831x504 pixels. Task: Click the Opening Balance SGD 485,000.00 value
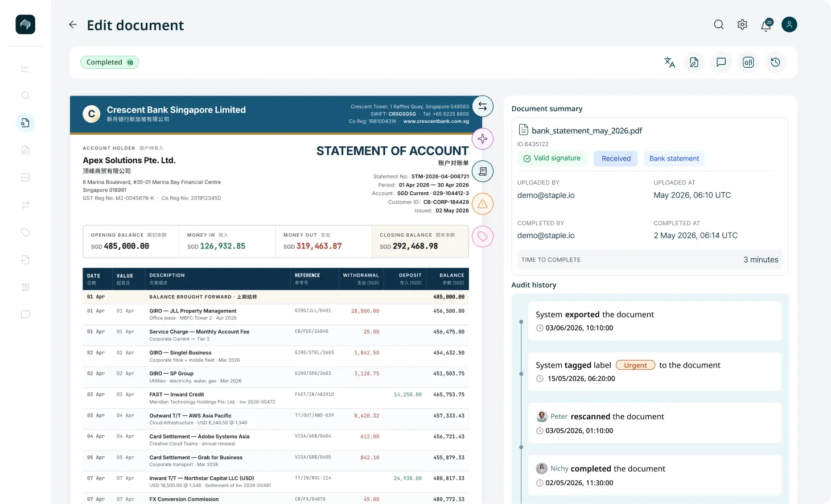coord(120,246)
